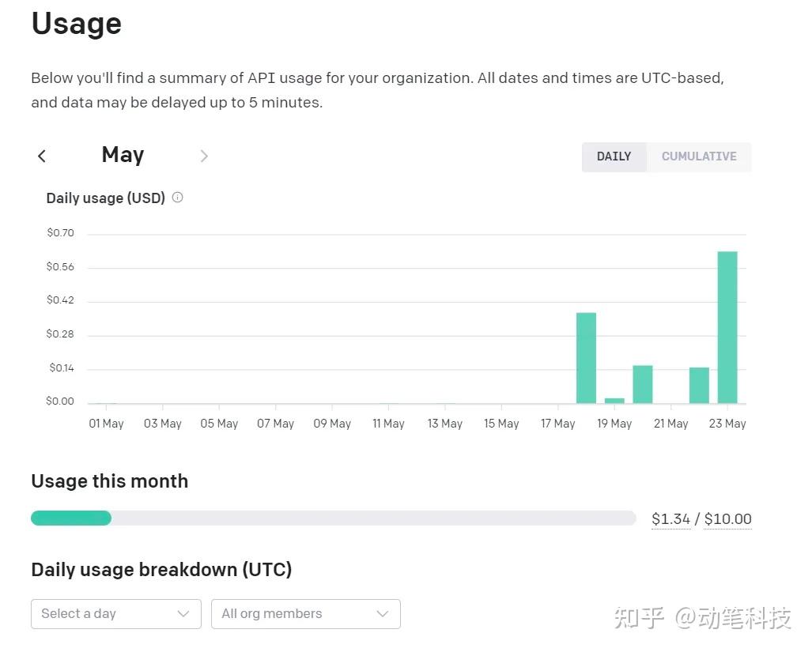Click the bar for 18 May usage
Screen dimensions: 812x652
point(586,357)
